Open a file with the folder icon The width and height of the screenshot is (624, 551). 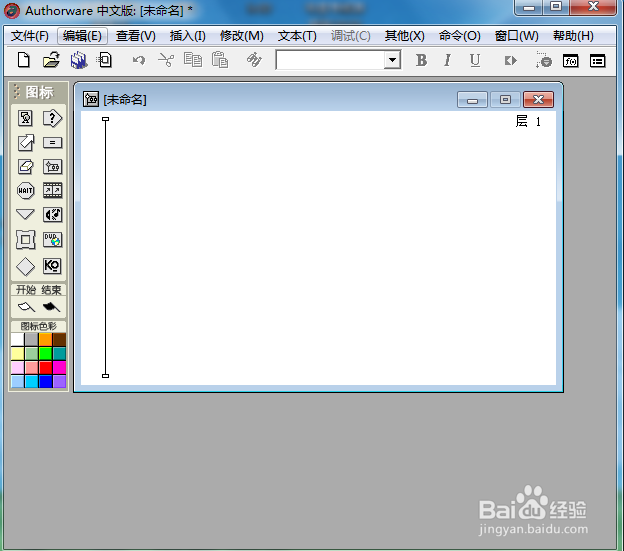point(51,60)
